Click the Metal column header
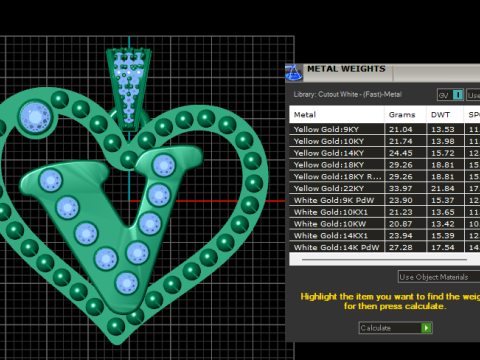This screenshot has height=360, width=480. coord(337,115)
